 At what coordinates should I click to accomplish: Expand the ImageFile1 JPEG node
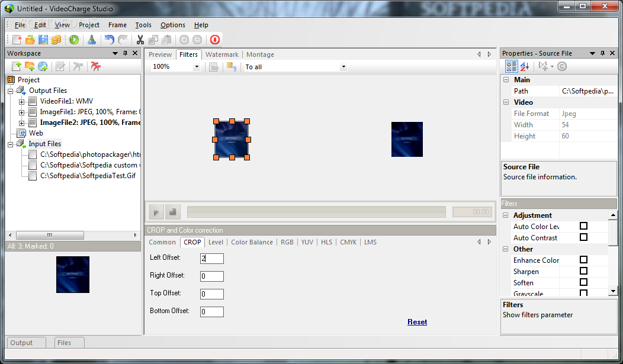[21, 112]
